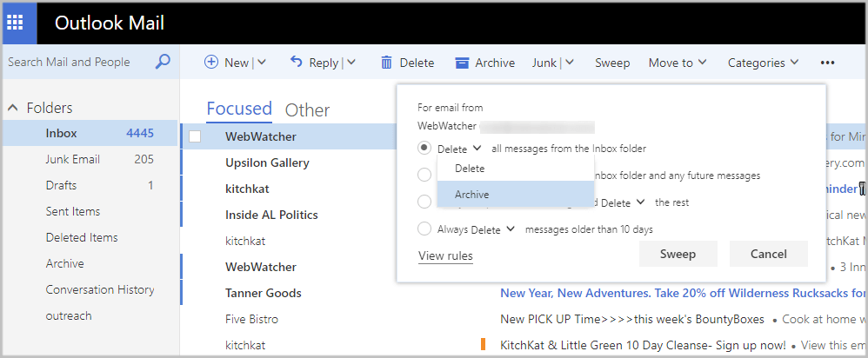The width and height of the screenshot is (868, 358).
Task: Click the search magnifier icon
Action: click(x=162, y=62)
